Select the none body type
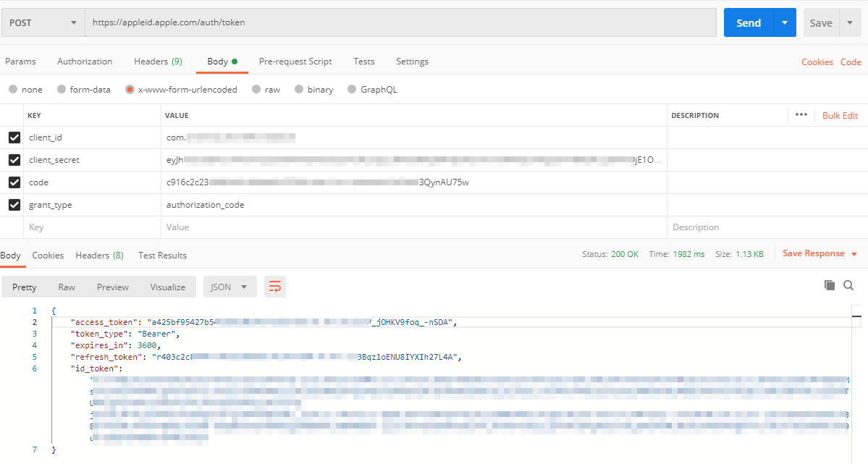 point(25,89)
